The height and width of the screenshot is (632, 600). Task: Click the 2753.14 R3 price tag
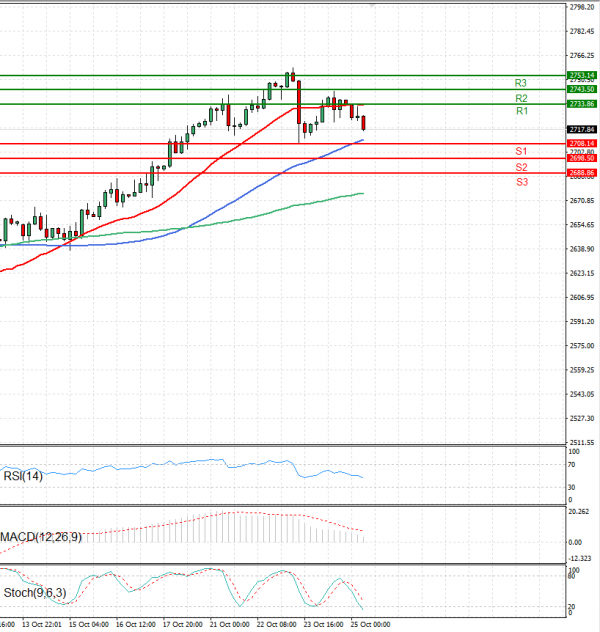pos(582,75)
